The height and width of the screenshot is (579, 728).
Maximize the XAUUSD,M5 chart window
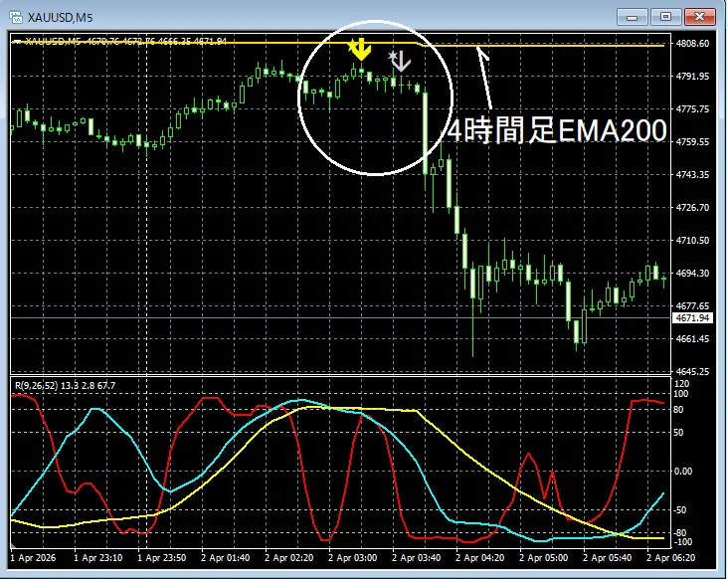pos(665,17)
